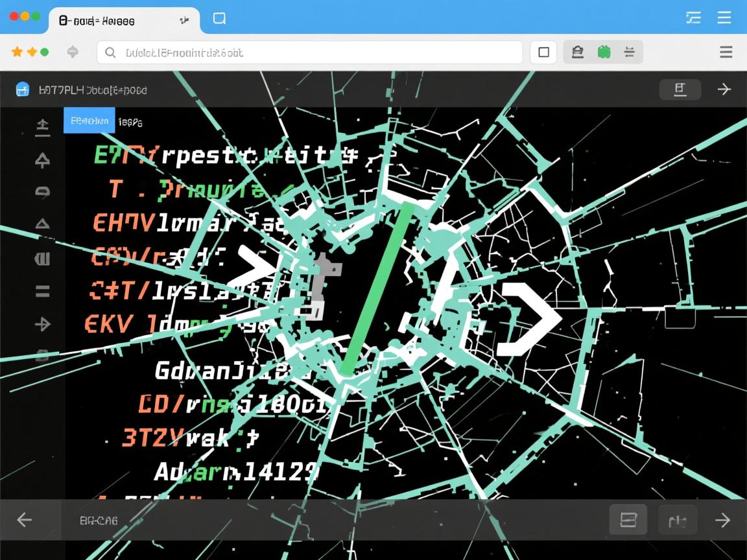Toggle the square button beside the address bar
This screenshot has width=747, height=560.
[x=543, y=52]
